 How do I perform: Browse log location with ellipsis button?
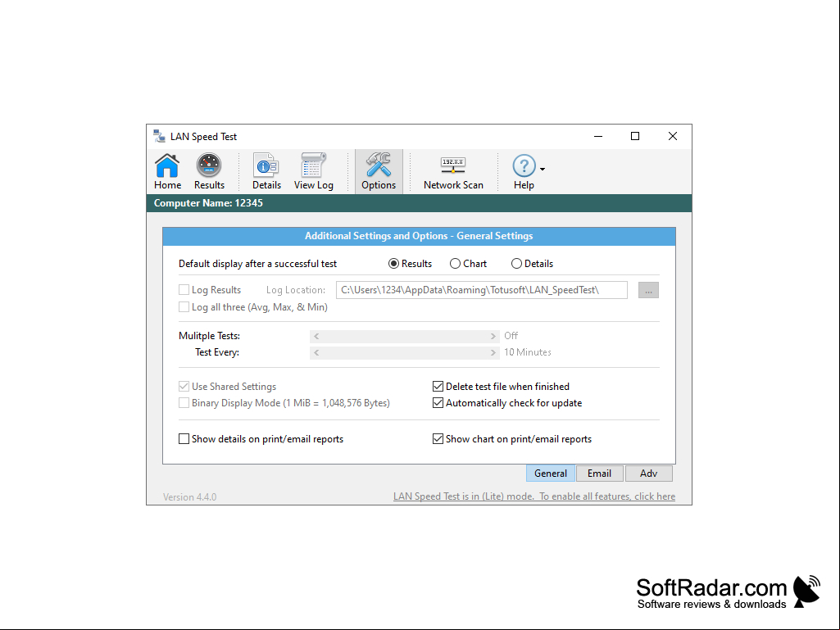[648, 290]
